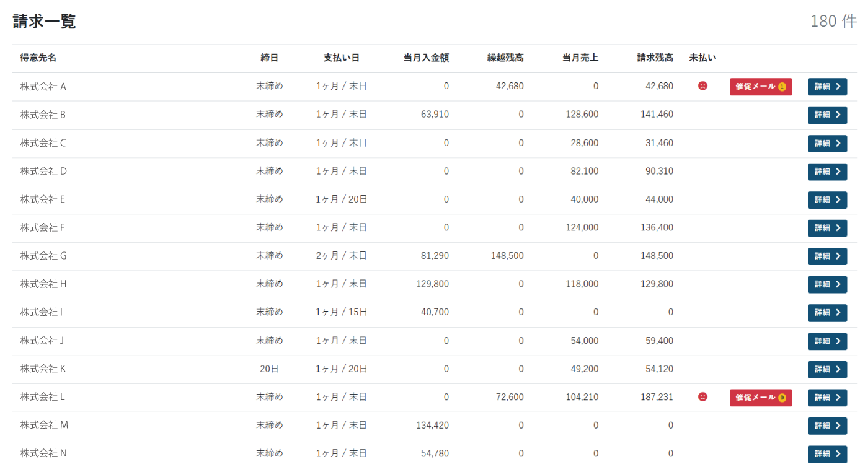Click the 得意先名 column header
Viewport: 868px width, 467px height.
(x=38, y=58)
